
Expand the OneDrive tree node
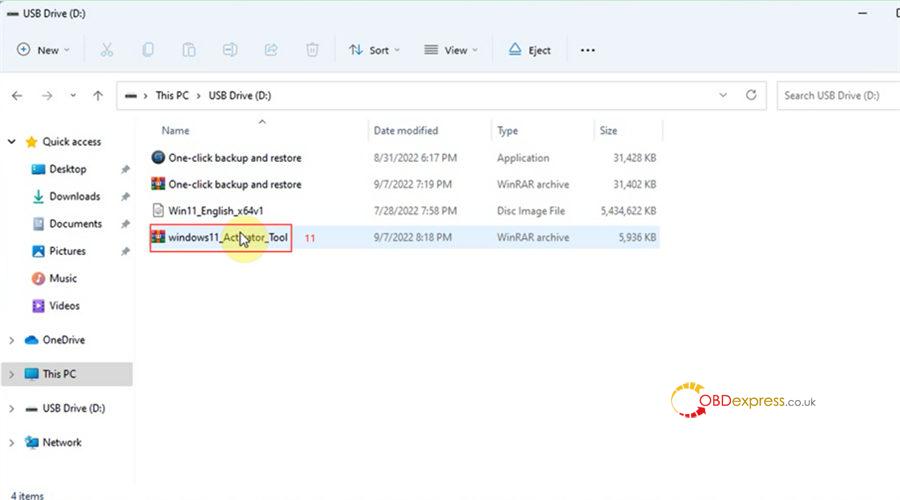click(11, 340)
